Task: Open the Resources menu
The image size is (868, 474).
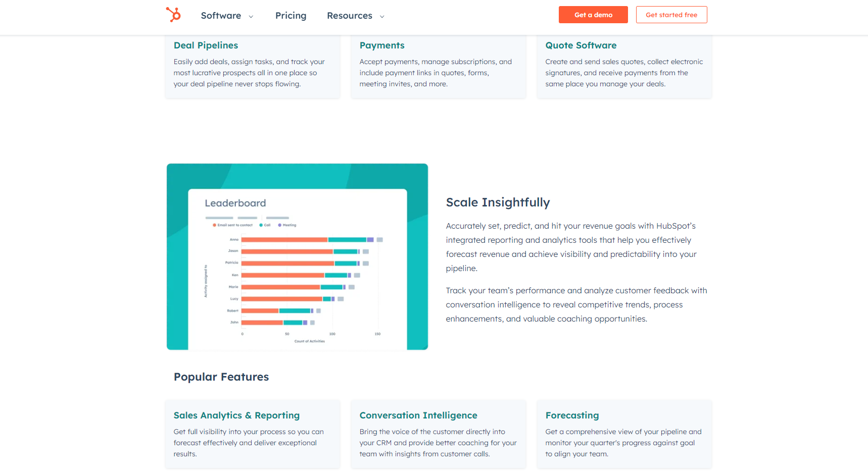Action: coord(349,16)
